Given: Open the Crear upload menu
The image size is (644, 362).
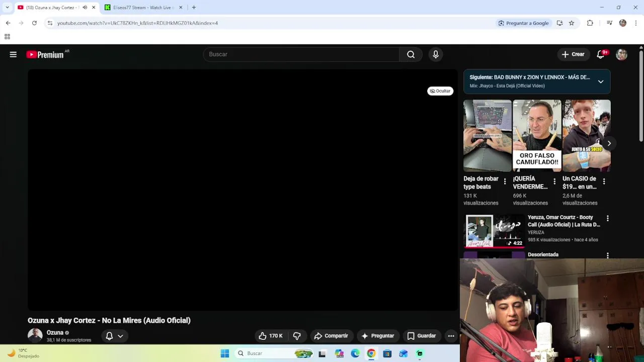Looking at the screenshot, I should (x=573, y=54).
